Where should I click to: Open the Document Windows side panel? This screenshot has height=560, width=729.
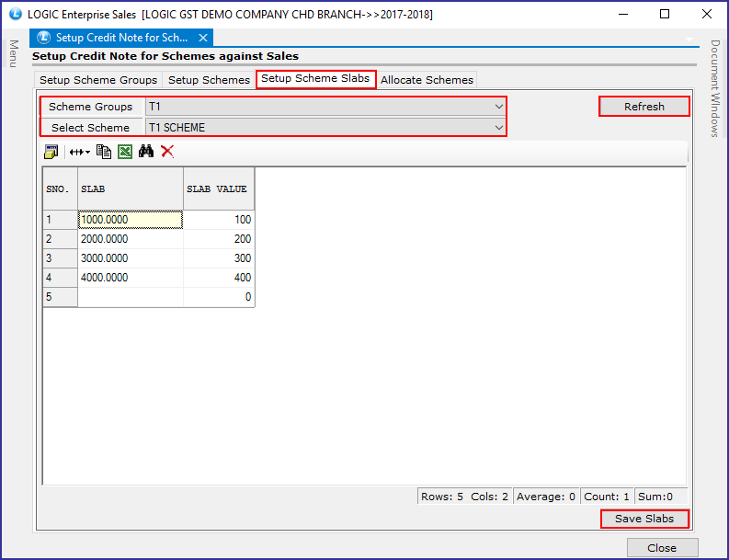[x=715, y=88]
